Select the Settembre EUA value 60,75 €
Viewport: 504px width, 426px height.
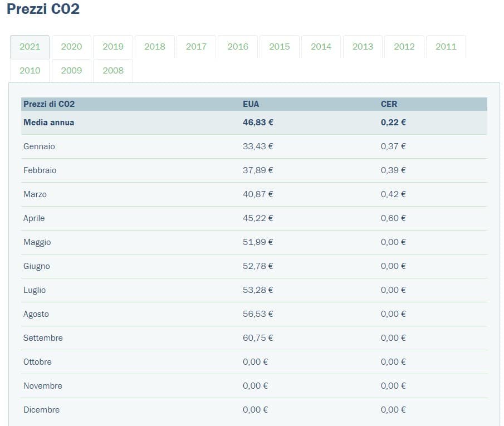tap(258, 338)
